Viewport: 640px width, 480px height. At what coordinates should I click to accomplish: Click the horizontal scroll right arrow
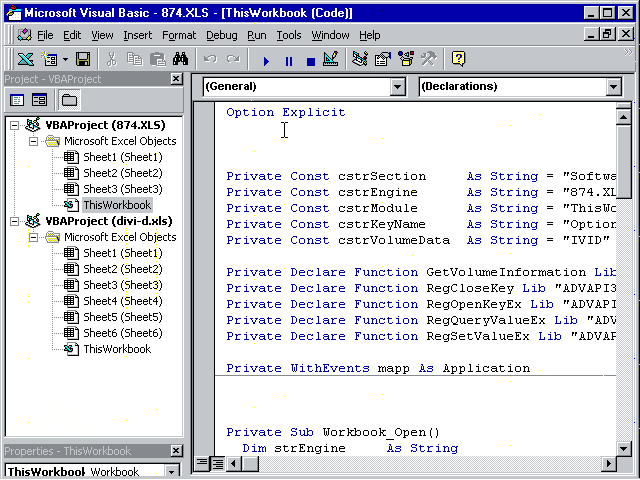(609, 463)
